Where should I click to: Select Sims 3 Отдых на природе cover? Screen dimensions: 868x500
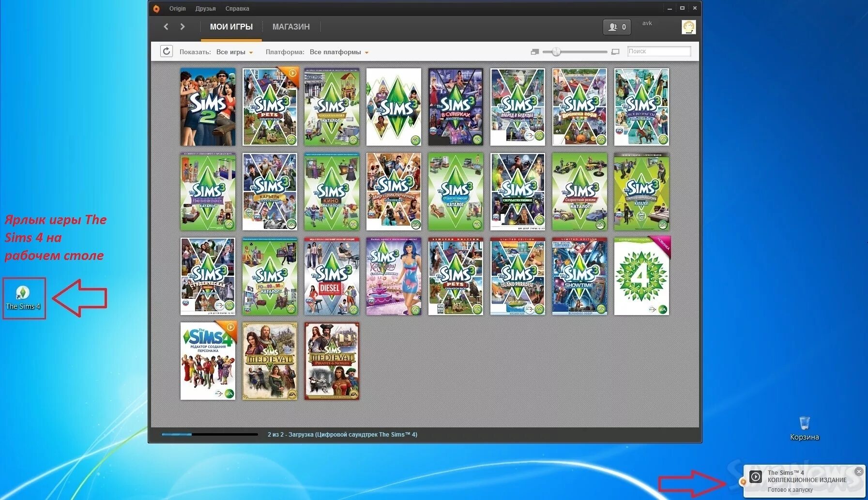pyautogui.click(x=456, y=192)
